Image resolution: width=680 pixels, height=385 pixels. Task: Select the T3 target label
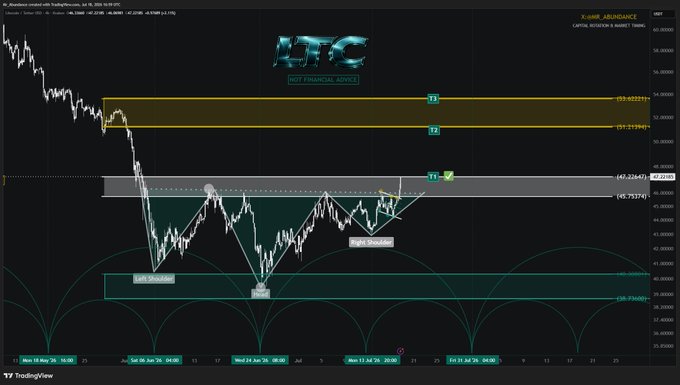click(x=433, y=99)
